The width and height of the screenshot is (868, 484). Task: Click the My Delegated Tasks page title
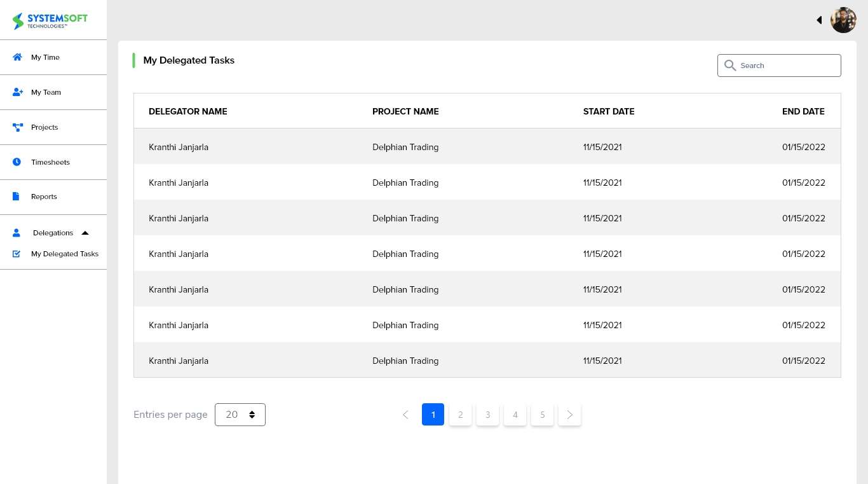point(189,60)
